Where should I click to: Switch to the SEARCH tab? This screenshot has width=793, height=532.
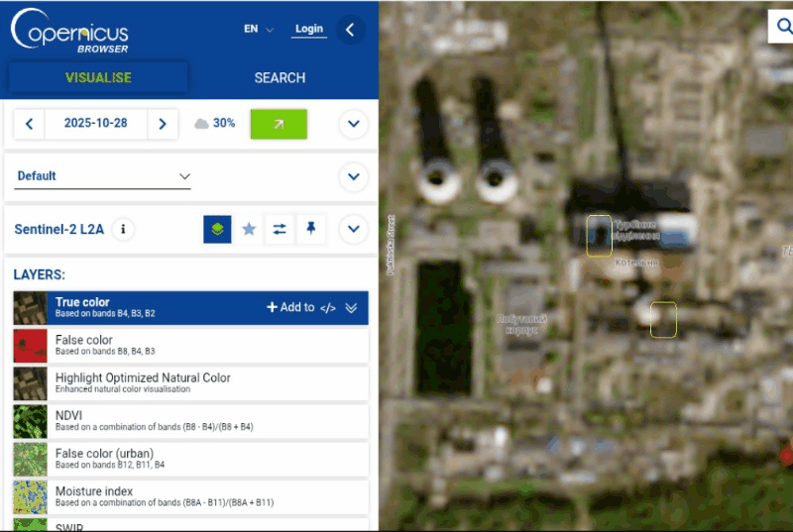tap(280, 77)
